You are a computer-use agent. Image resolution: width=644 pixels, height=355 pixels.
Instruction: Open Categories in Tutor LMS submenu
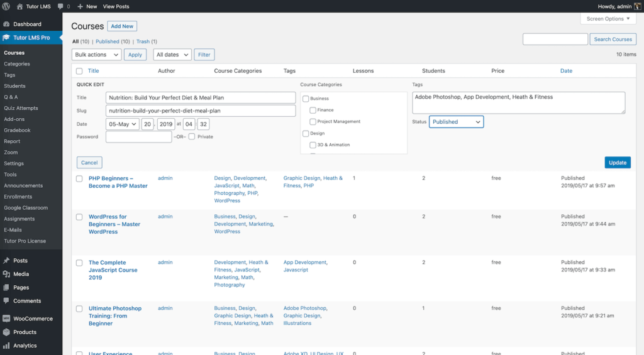coord(17,64)
